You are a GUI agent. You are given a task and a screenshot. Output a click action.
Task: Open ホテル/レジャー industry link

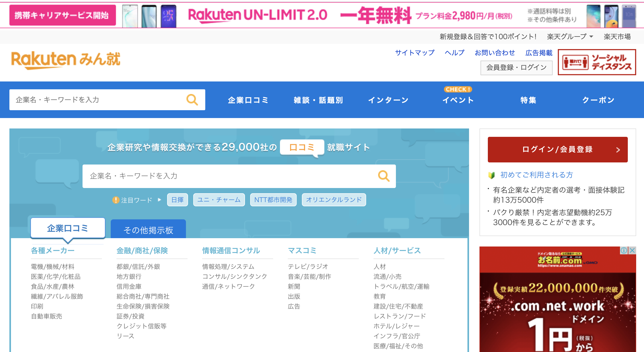point(397,326)
